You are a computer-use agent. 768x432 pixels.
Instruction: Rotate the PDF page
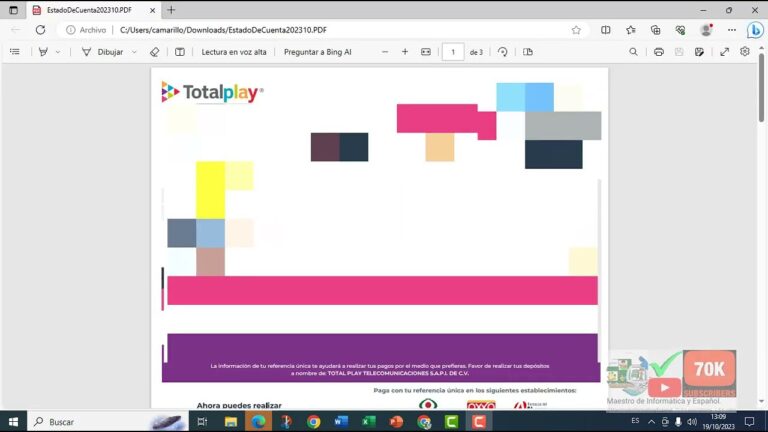(503, 52)
